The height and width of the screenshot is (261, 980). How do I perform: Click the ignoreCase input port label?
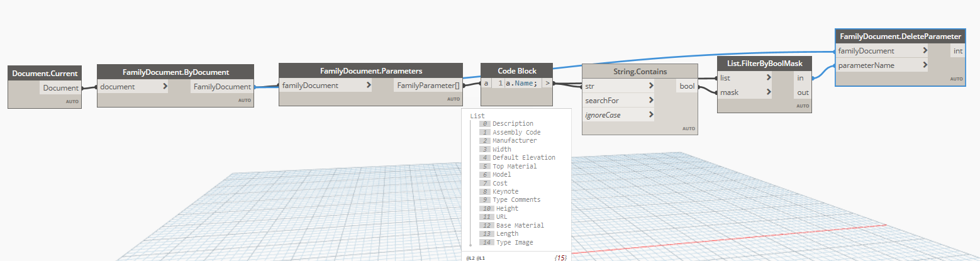pyautogui.click(x=603, y=115)
